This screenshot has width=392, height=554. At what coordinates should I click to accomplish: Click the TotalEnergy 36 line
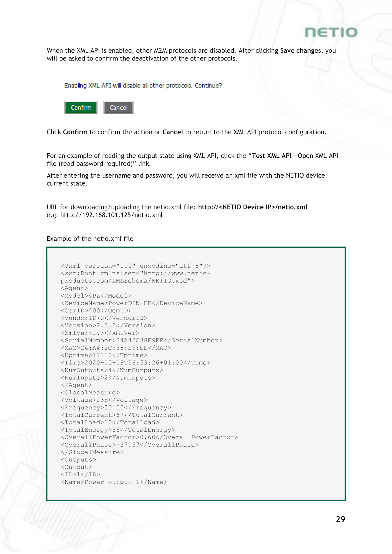[x=118, y=430]
